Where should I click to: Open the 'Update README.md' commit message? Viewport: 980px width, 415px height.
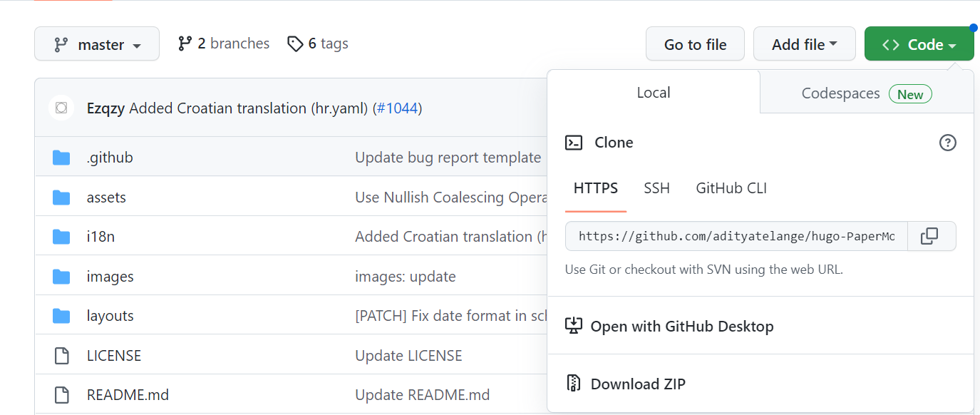(x=423, y=394)
